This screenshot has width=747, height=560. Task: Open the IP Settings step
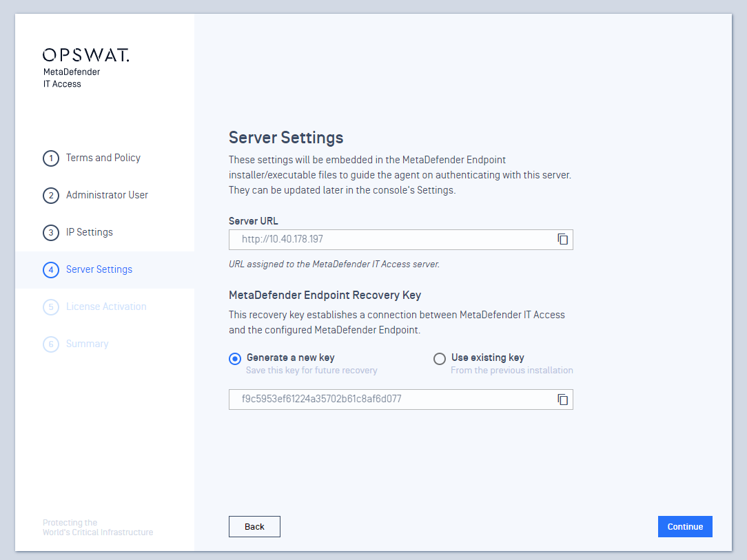(x=90, y=232)
